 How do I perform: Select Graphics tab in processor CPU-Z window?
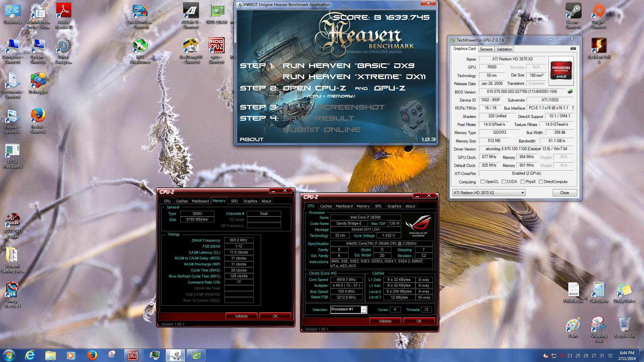point(394,206)
